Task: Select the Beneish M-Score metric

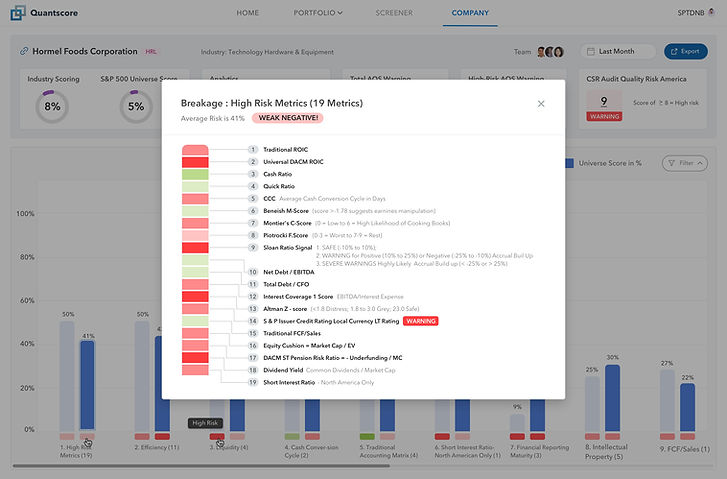Action: 286,211
